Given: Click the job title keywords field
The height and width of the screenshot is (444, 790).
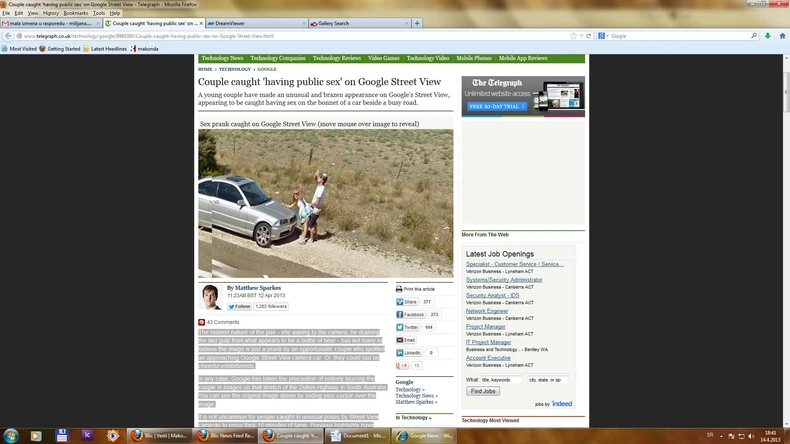Looking at the screenshot, I should (494, 380).
